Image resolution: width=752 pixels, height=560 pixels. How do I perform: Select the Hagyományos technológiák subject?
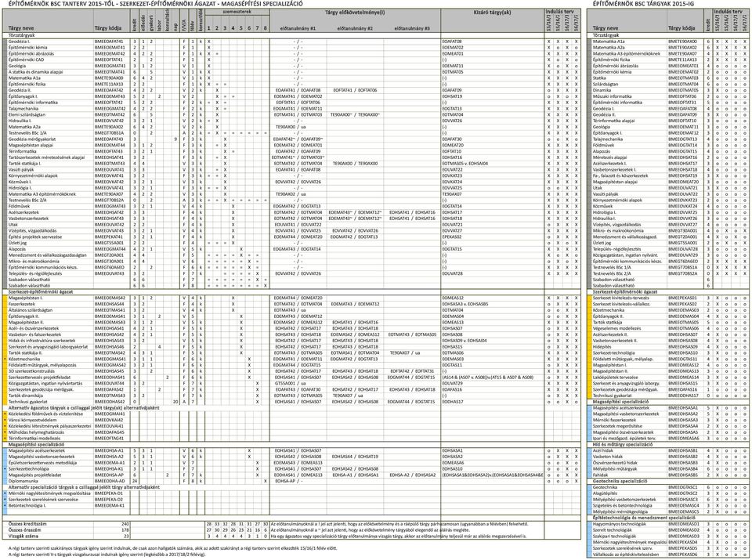pos(619,525)
